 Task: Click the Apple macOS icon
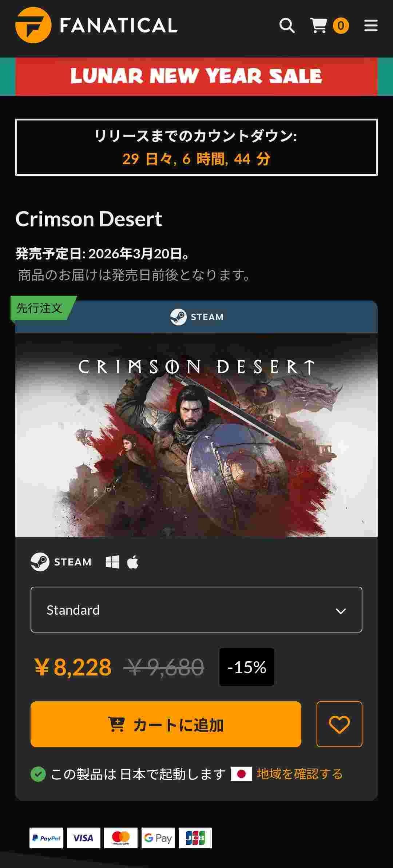click(x=133, y=562)
